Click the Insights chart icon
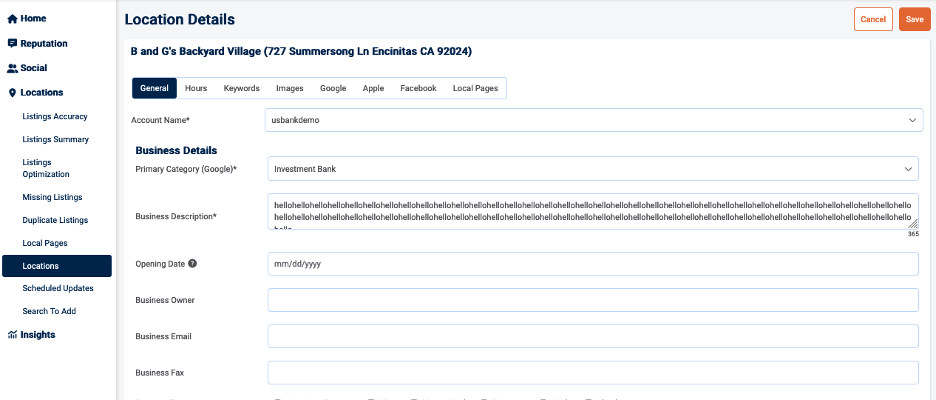The width and height of the screenshot is (936, 400). tap(12, 335)
